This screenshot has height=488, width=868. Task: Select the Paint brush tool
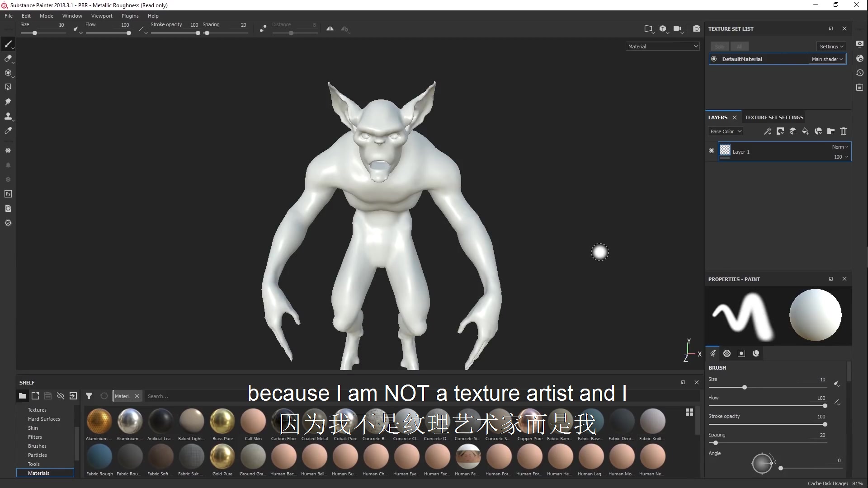click(8, 44)
